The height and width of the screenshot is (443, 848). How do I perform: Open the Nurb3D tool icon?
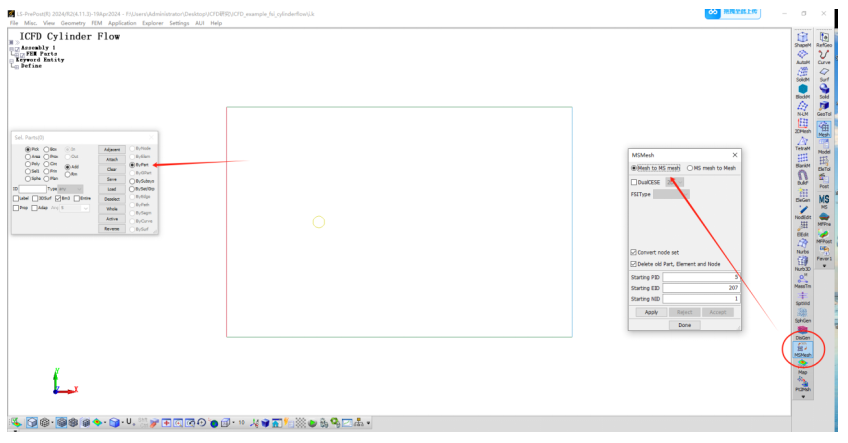point(803,263)
